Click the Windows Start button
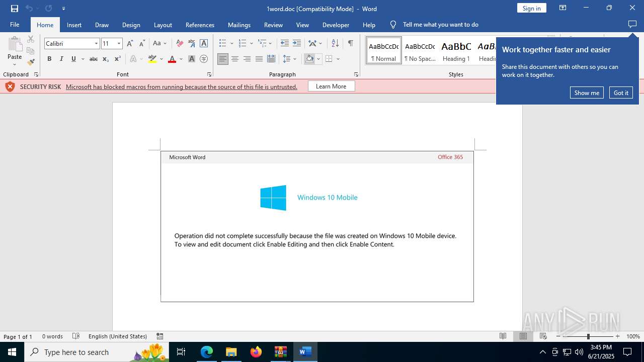Image resolution: width=644 pixels, height=362 pixels. coord(12,352)
